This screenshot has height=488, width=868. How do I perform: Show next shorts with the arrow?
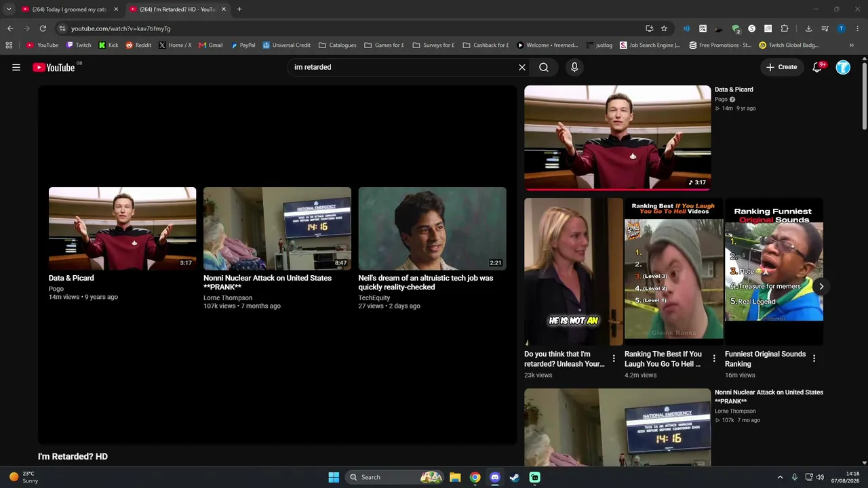(x=821, y=286)
